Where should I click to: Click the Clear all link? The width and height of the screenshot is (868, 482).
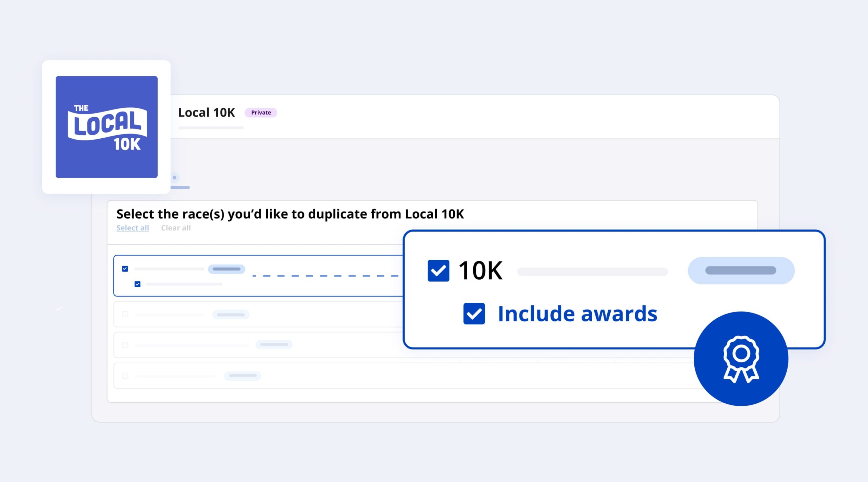point(176,228)
